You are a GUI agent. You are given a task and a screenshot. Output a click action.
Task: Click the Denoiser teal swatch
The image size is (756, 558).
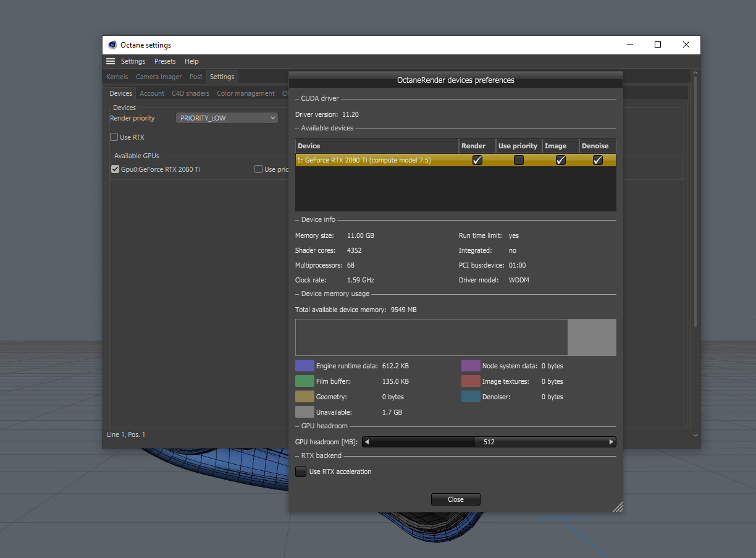click(471, 397)
